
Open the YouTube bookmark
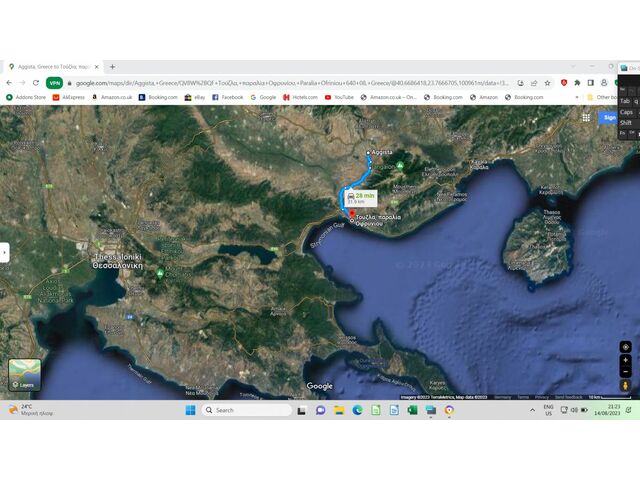coord(339,97)
